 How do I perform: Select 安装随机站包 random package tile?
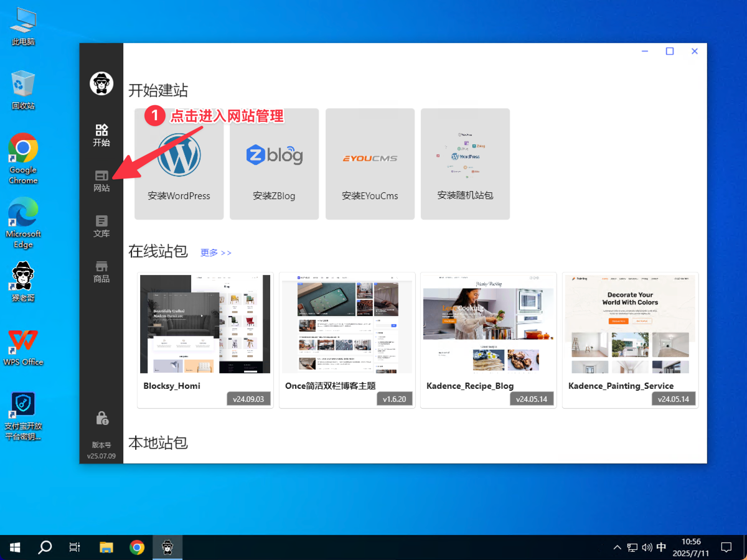click(x=465, y=164)
